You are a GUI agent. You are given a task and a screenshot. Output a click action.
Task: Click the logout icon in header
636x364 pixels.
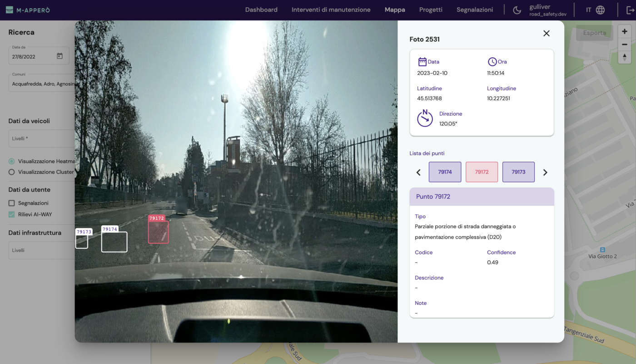[x=630, y=10]
